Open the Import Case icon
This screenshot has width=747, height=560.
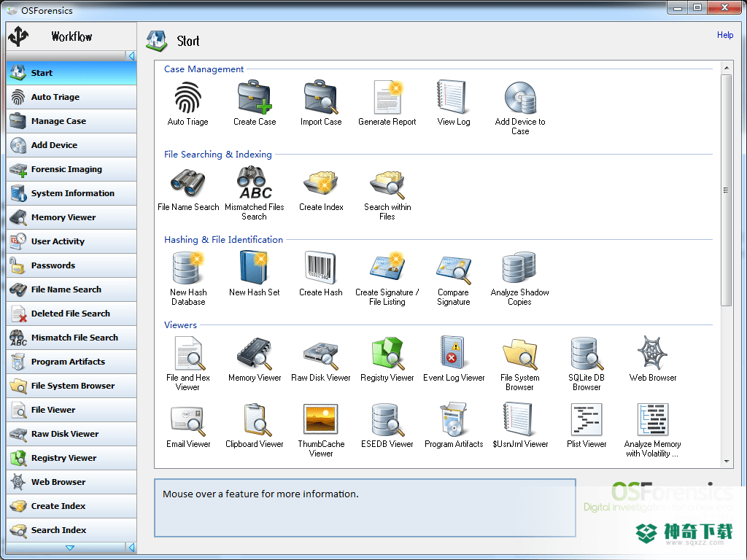pos(321,98)
